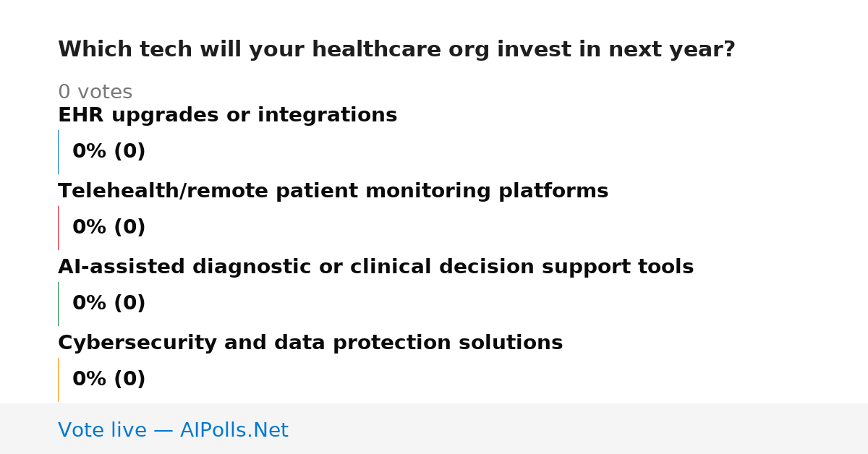The image size is (868, 454).
Task: Select Cybersecurity and data protection solutions option
Action: [x=310, y=343]
